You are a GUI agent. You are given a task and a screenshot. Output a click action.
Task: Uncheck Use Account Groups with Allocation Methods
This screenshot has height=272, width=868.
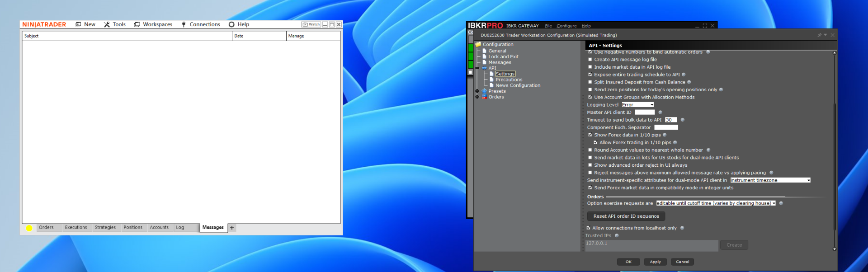[x=590, y=97]
